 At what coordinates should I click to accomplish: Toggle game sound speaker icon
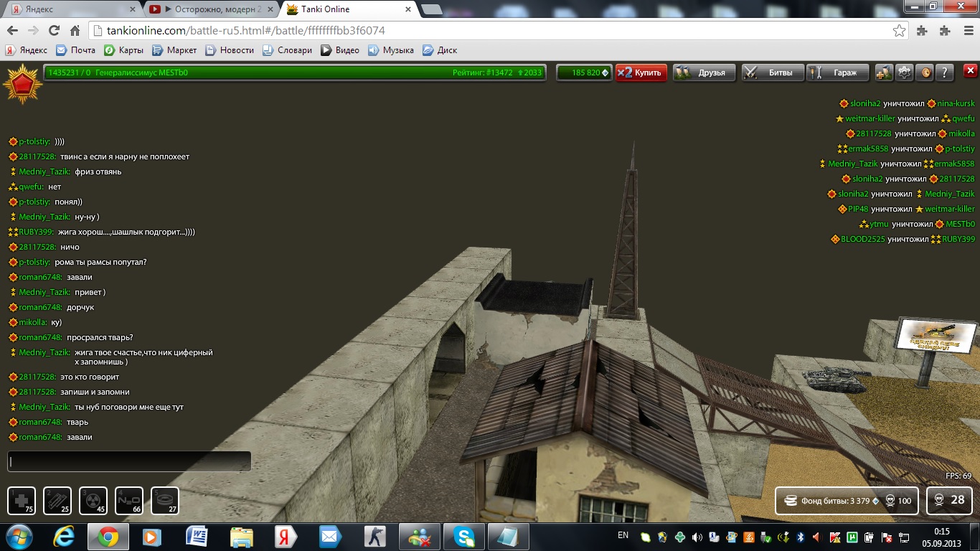click(x=925, y=72)
